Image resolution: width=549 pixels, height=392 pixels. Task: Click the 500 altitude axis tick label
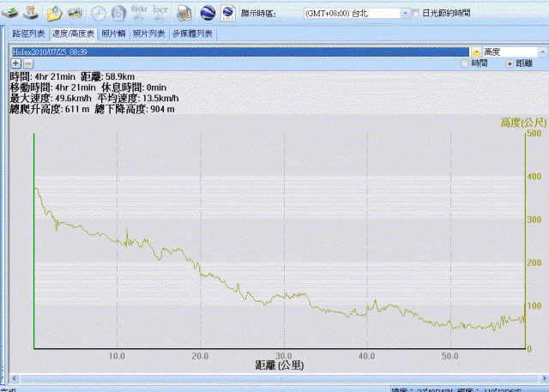pyautogui.click(x=534, y=133)
